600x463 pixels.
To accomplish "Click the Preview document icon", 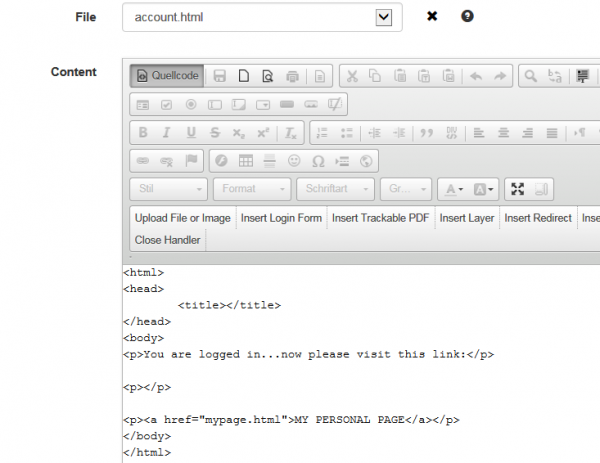I will (268, 76).
